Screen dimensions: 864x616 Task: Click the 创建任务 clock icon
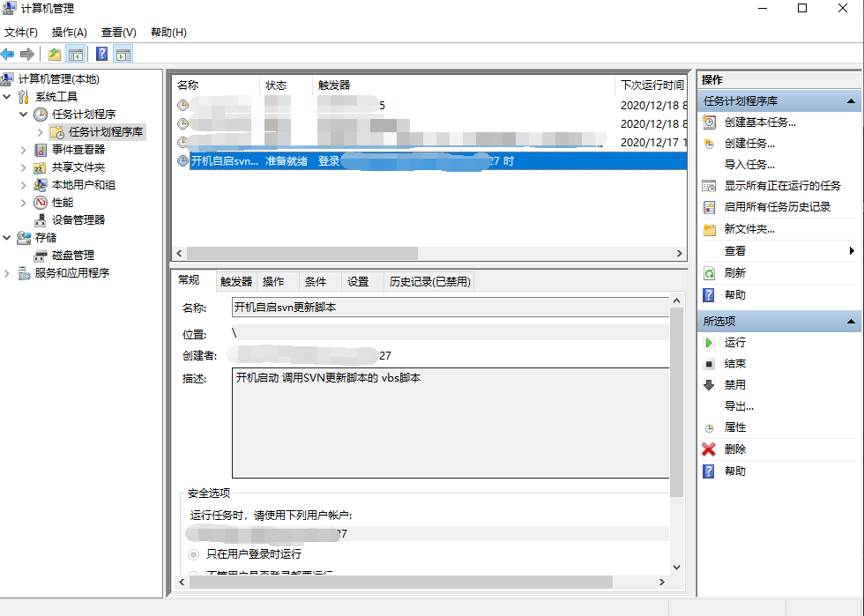(710, 144)
